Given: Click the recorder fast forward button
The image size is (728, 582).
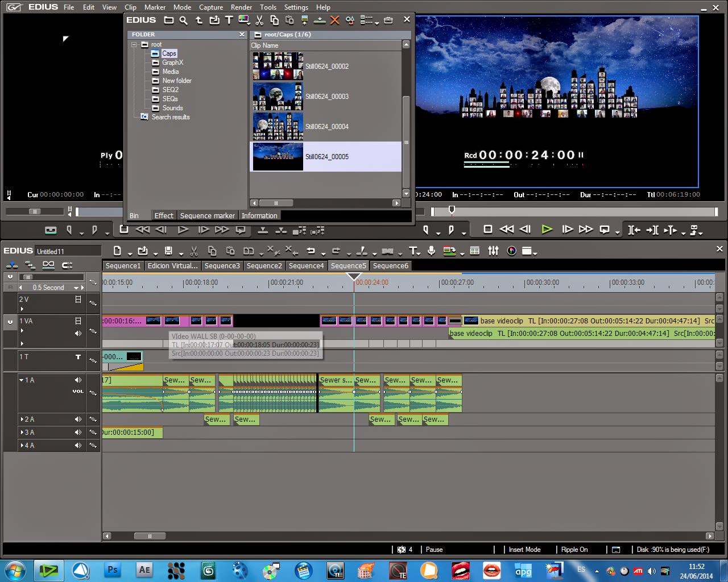Looking at the screenshot, I should (585, 229).
